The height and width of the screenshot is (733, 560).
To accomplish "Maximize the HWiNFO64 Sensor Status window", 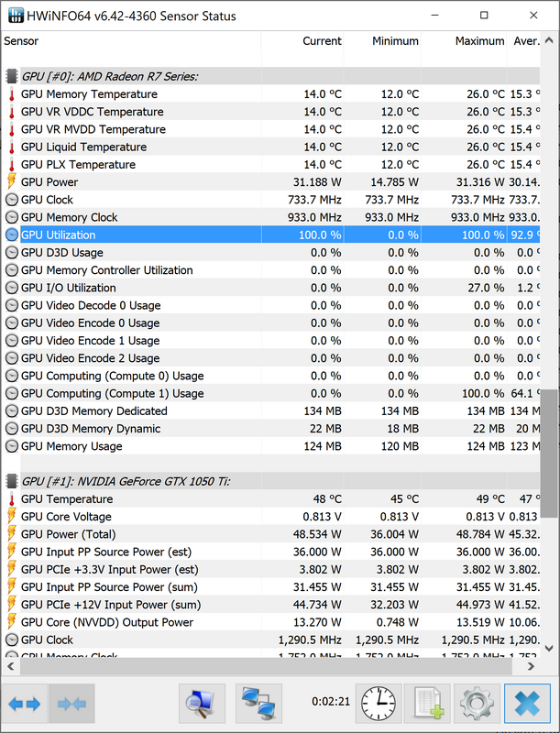I will coord(484,16).
